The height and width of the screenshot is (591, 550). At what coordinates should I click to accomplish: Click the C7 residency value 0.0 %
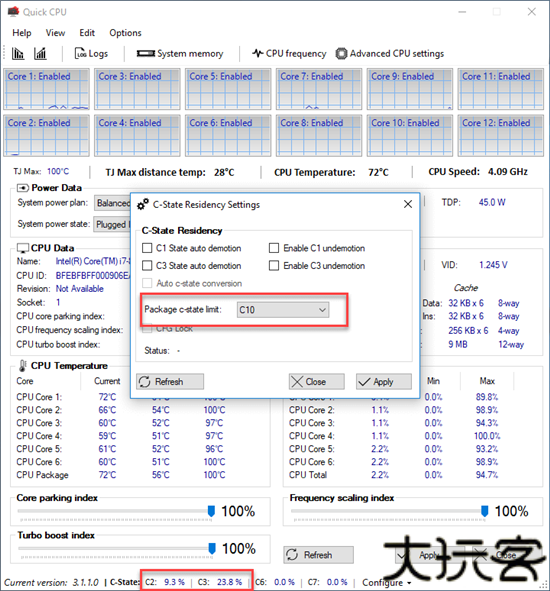coord(337,582)
